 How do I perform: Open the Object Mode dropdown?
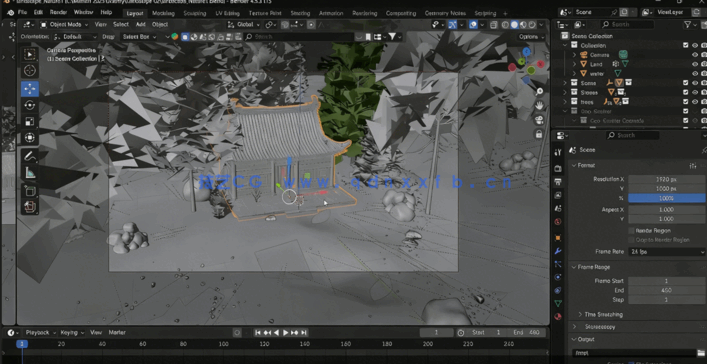(64, 24)
